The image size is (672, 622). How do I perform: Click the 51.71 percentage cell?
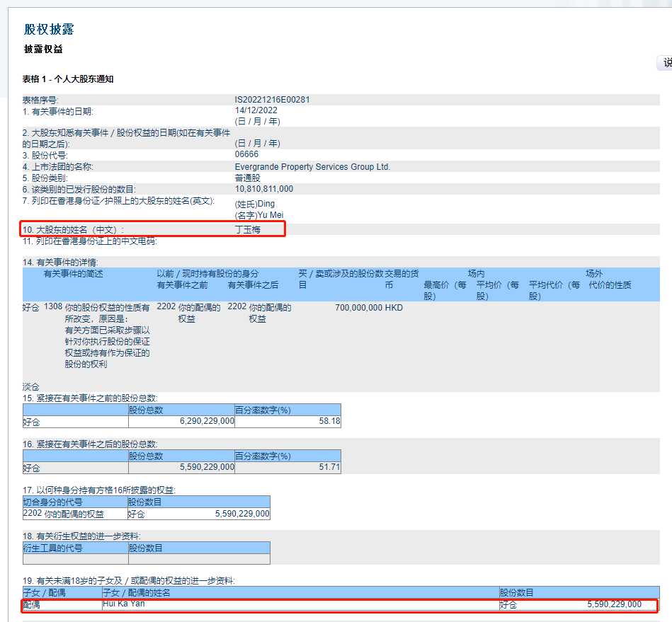coord(329,468)
